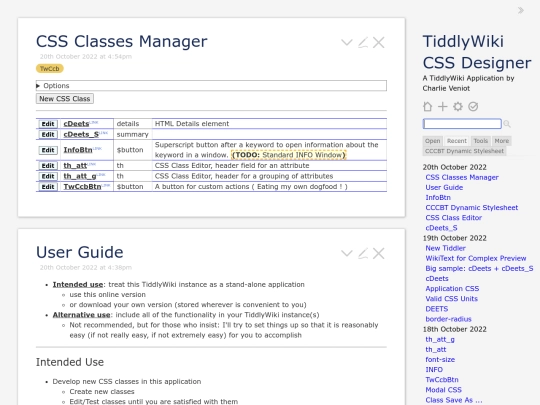The image size is (540, 405).
Task: Open Modal CSS link in sidebar
Action: pos(444,390)
